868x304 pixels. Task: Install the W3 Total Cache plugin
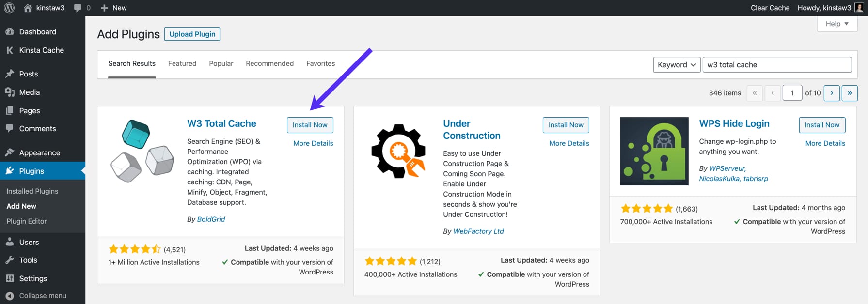coord(310,125)
